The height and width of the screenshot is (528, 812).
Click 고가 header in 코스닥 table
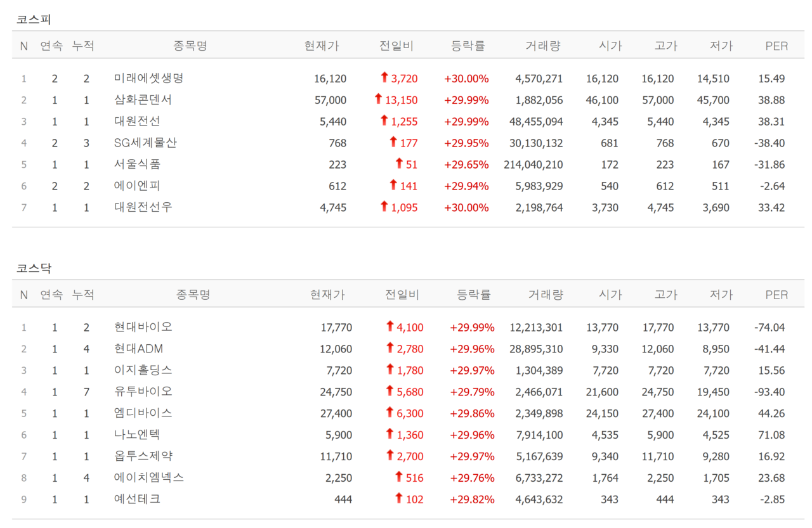(666, 295)
